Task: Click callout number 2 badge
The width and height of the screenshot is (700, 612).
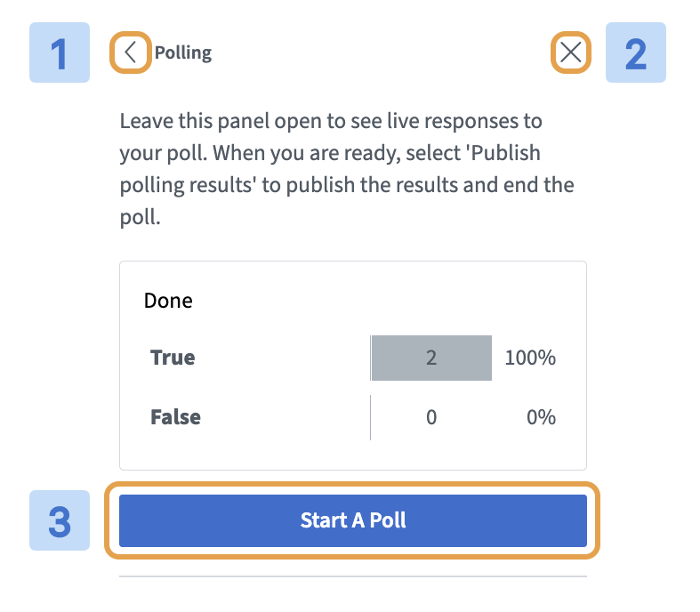Action: [635, 52]
